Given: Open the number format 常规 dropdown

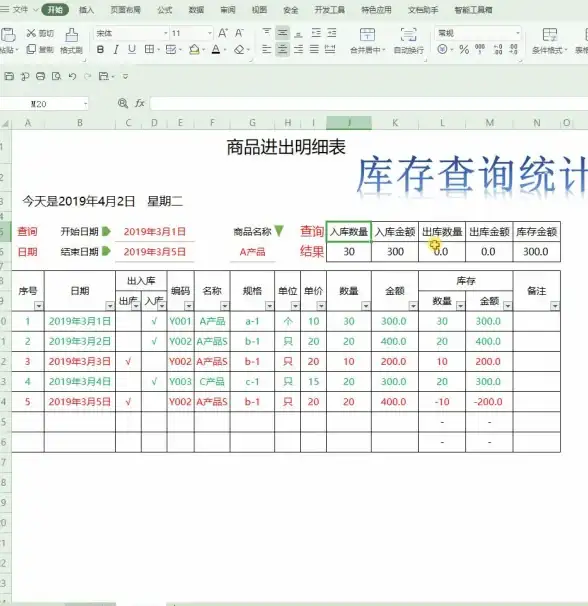Looking at the screenshot, I should [x=518, y=33].
